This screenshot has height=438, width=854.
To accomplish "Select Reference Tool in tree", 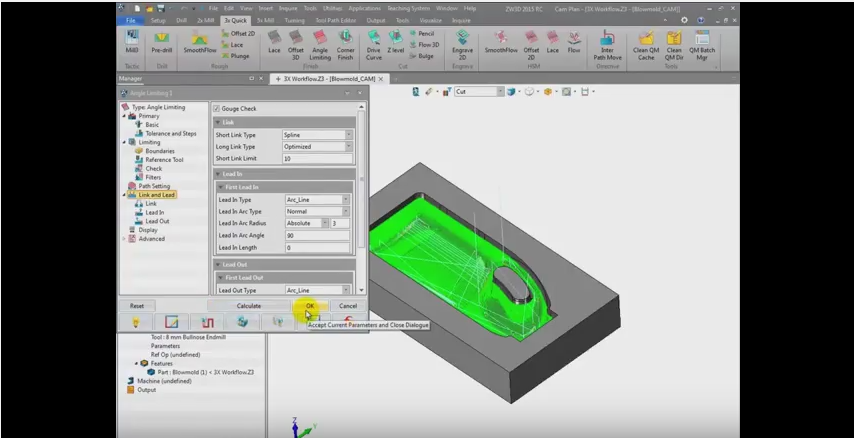I will (x=164, y=160).
